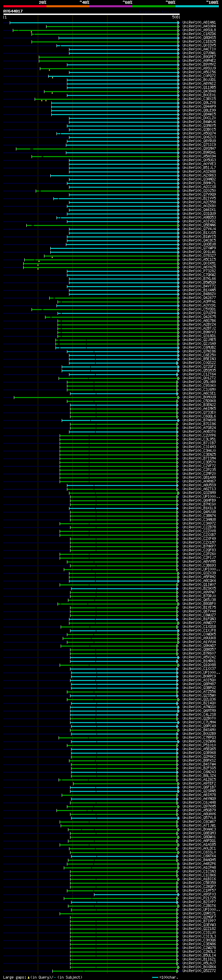Select label UniRef100_P21725
Image resolution: width=222 pixels, height=980 pixels.
click(199, 898)
